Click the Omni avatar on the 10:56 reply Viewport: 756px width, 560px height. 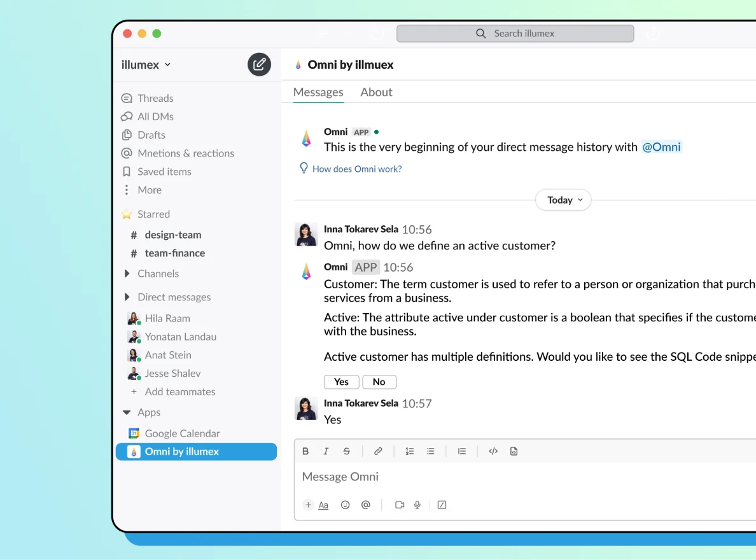click(306, 272)
